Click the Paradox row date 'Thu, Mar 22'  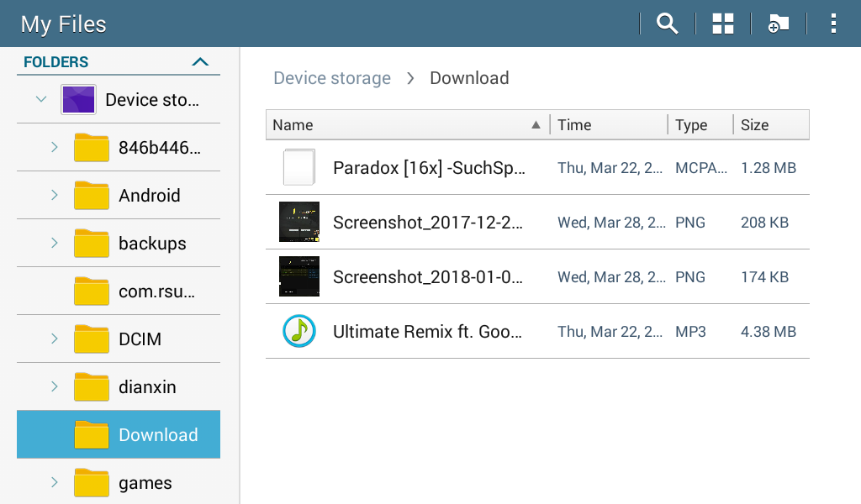click(x=610, y=168)
